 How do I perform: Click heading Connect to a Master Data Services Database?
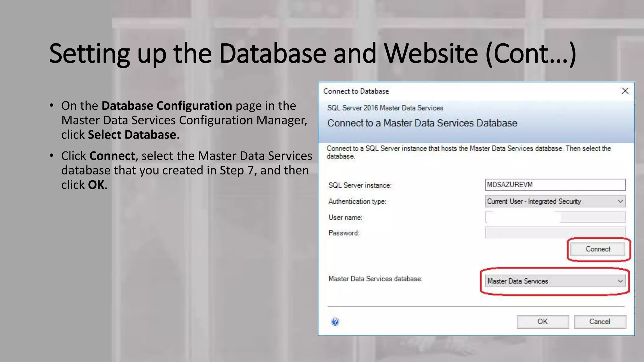click(422, 123)
